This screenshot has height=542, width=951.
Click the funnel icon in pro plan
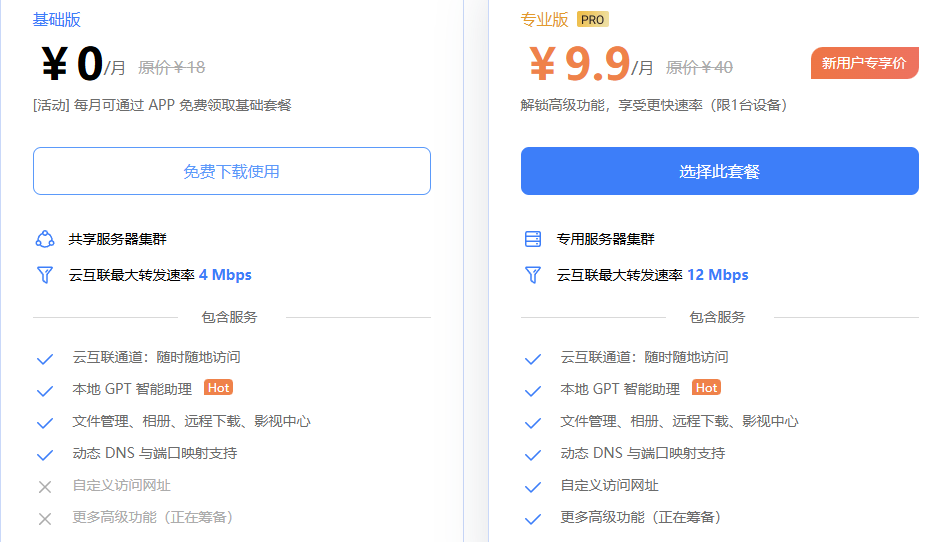(x=533, y=275)
